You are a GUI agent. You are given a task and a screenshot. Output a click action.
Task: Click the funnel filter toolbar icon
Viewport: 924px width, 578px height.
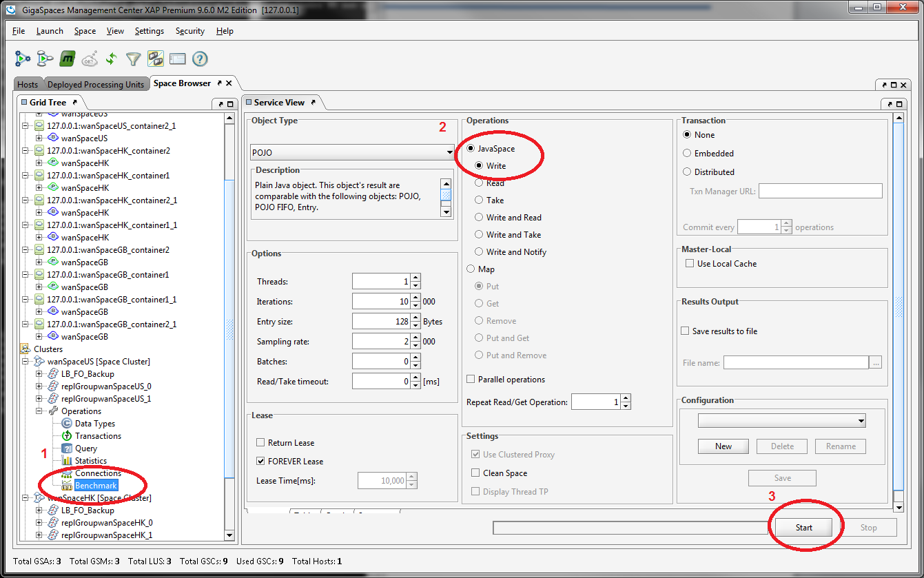(133, 60)
